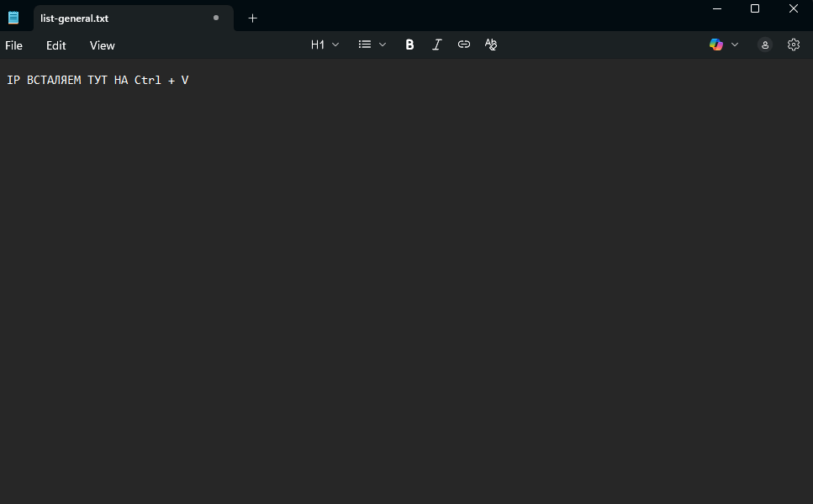Select the list-general.txt tab

coord(118,18)
